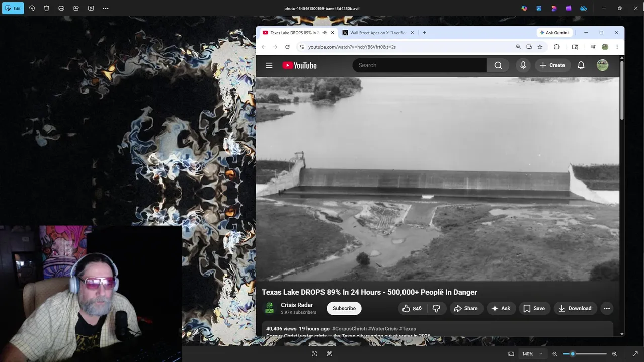Click the #CorpusChristi hashtag
This screenshot has width=644, height=362.
349,329
